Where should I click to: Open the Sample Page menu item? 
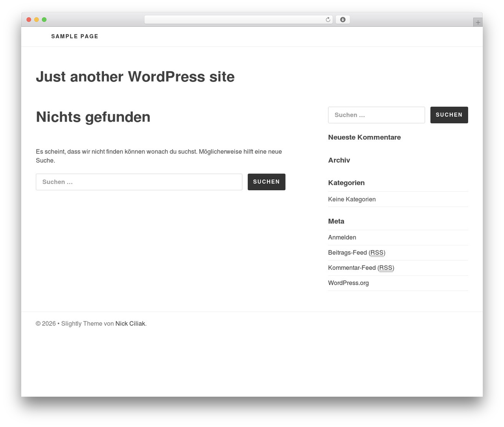pyautogui.click(x=75, y=36)
